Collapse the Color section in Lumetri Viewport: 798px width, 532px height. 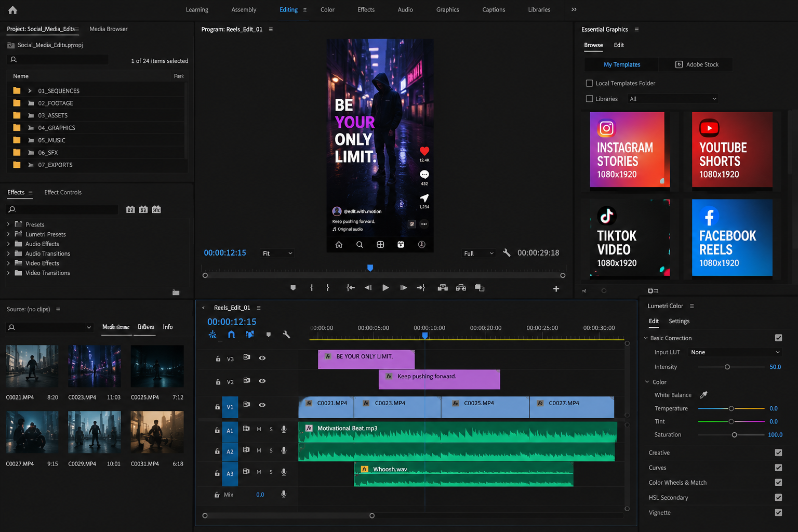click(647, 382)
